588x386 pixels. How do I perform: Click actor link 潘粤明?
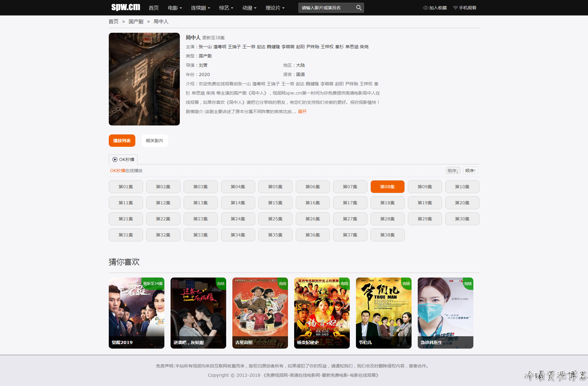tap(220, 47)
